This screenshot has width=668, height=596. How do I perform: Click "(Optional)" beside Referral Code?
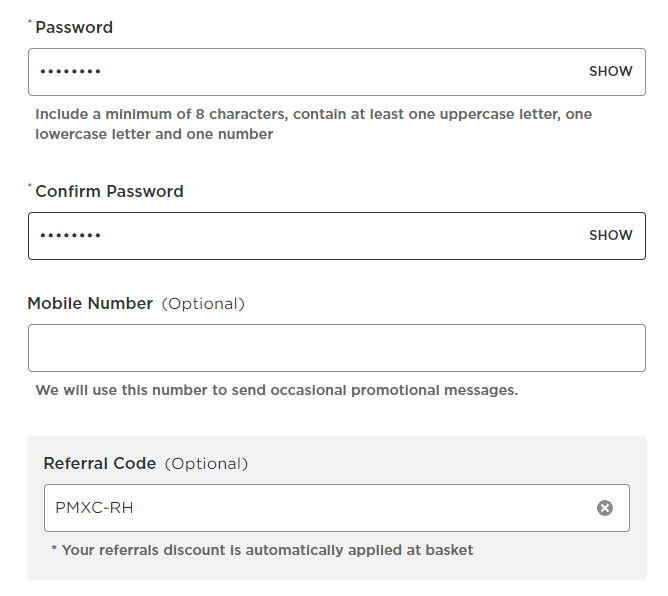[206, 464]
